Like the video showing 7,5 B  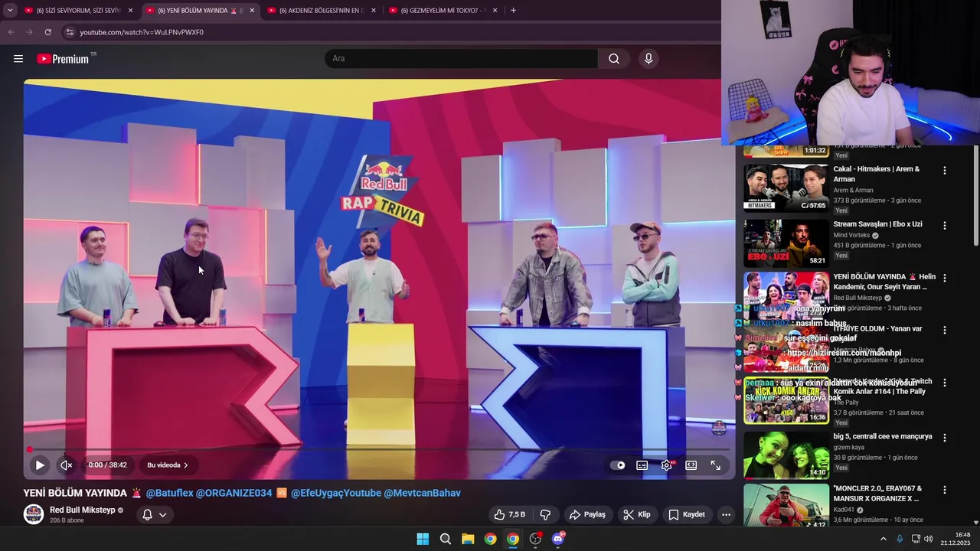510,514
